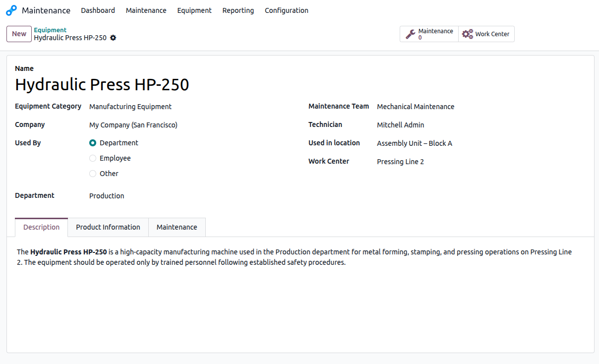
Task: Select the Employee radio button
Action: pos(93,158)
